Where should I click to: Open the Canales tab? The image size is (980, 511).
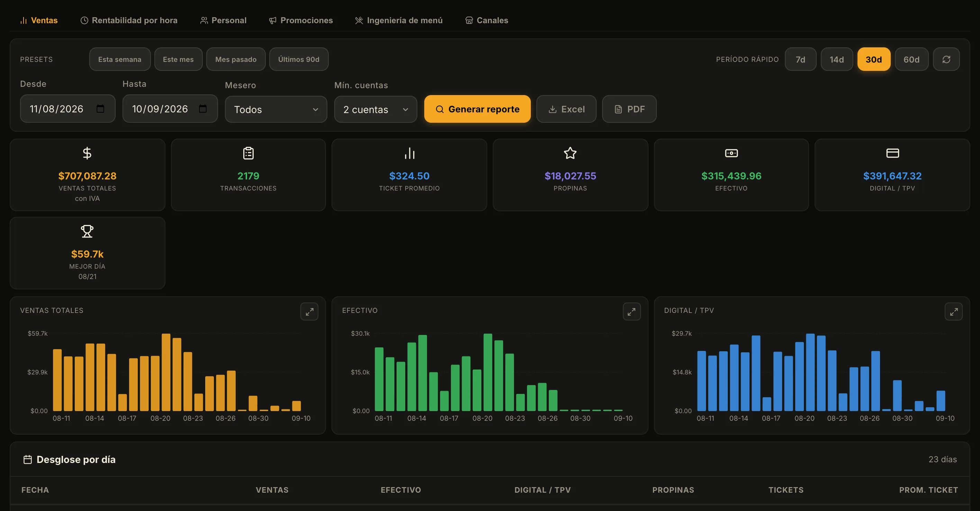487,20
